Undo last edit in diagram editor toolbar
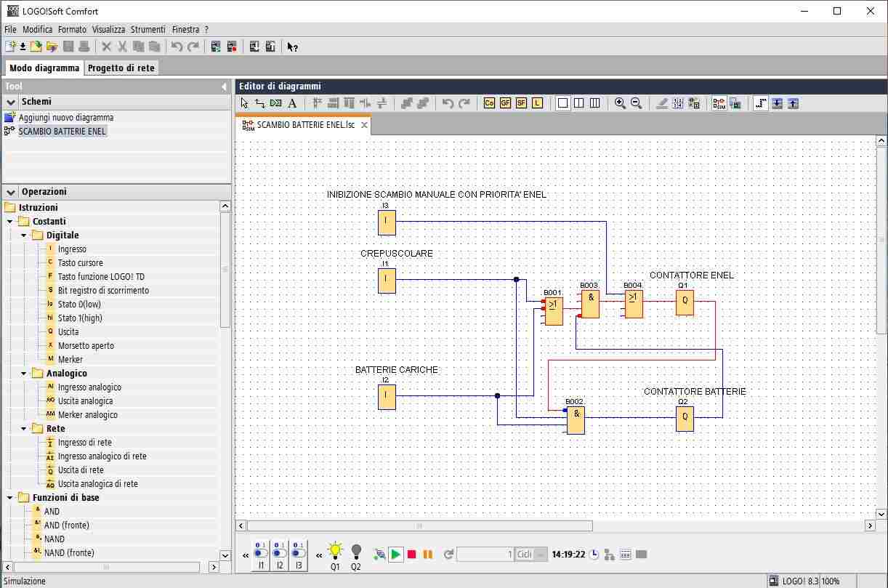The height and width of the screenshot is (588, 888). [448, 103]
